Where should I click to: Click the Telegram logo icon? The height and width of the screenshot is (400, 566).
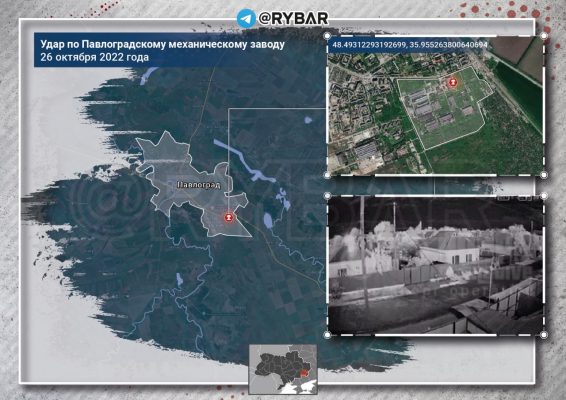[x=246, y=18]
